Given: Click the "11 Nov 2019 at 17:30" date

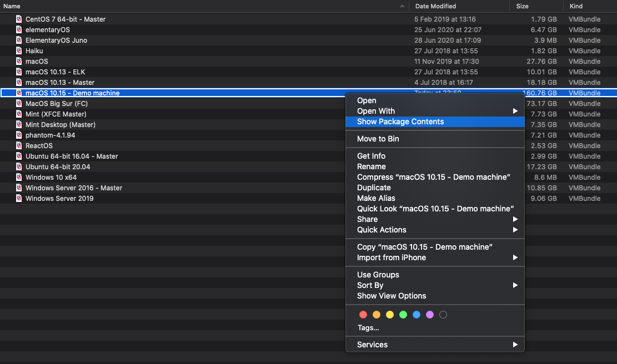Looking at the screenshot, I should [x=447, y=62].
